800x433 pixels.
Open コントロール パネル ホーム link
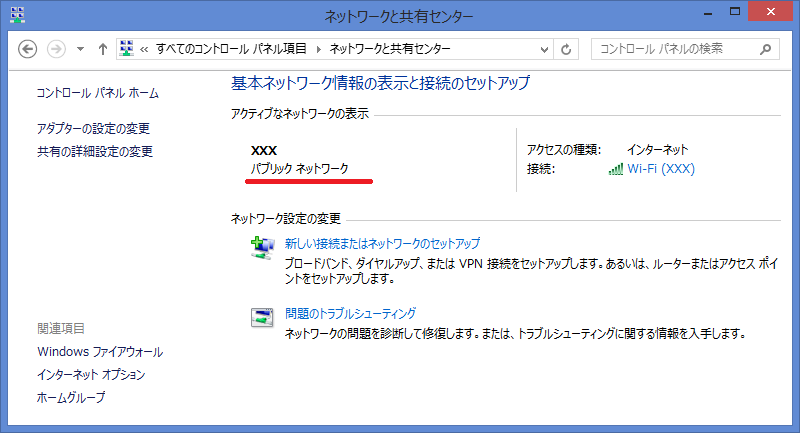(97, 93)
